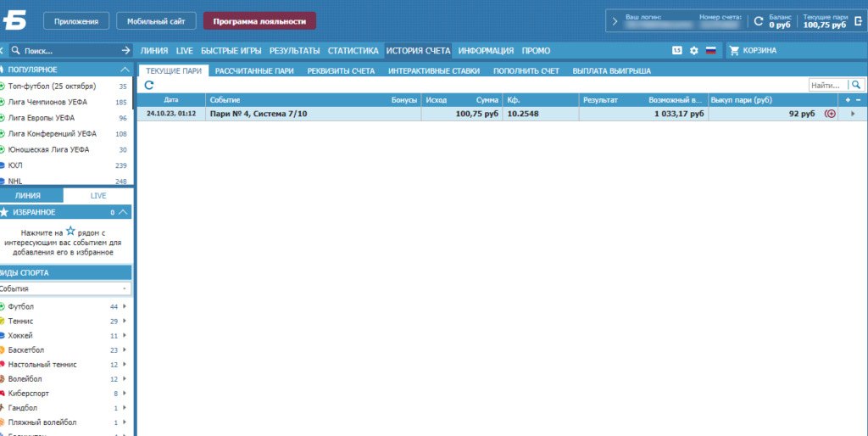Click the 1 033,17 руб possible winnings cell

click(679, 114)
